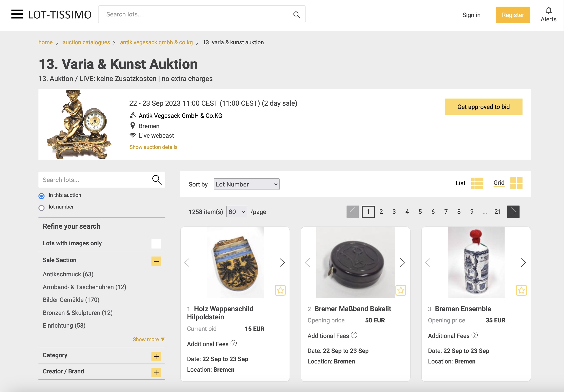Go to page 9
This screenshot has width=564, height=392.
click(472, 212)
